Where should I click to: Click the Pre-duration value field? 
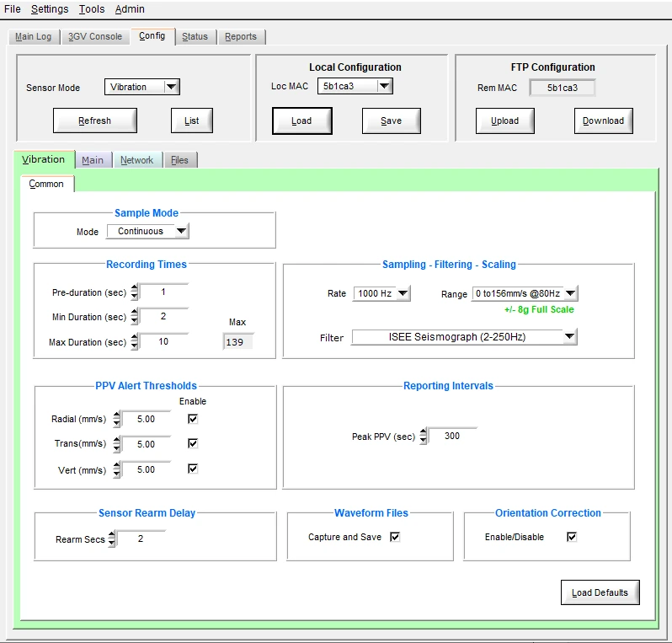(x=163, y=292)
